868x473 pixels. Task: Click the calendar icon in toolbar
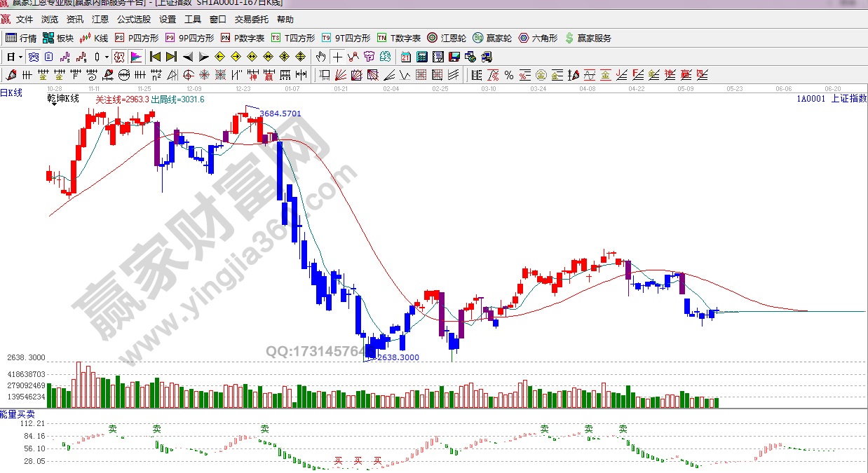pyautogui.click(x=406, y=57)
